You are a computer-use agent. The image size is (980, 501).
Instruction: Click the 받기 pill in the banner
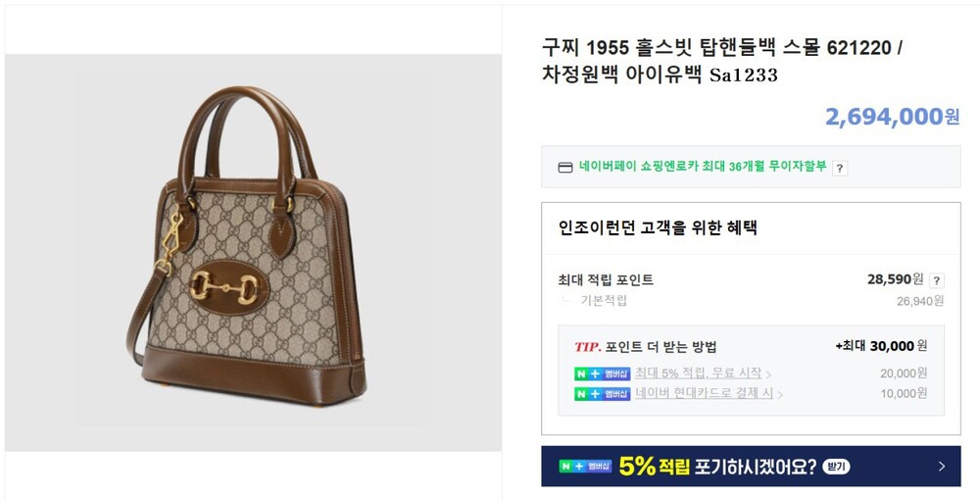coord(836,467)
